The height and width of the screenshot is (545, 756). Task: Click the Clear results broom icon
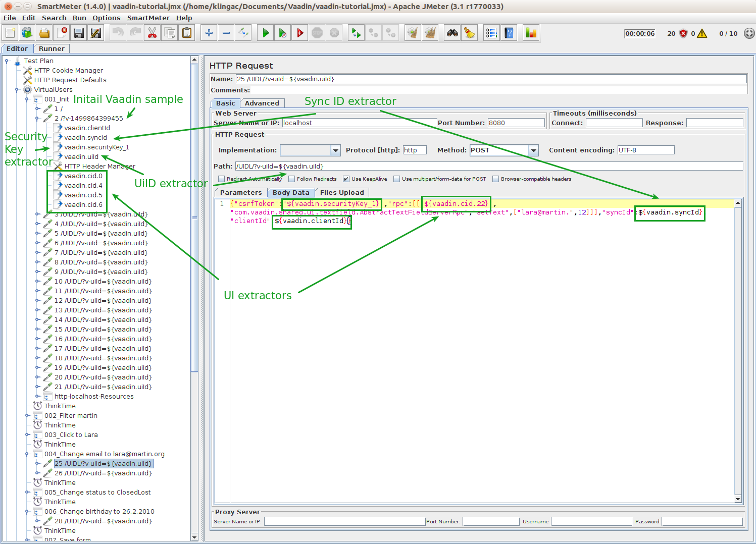click(413, 33)
